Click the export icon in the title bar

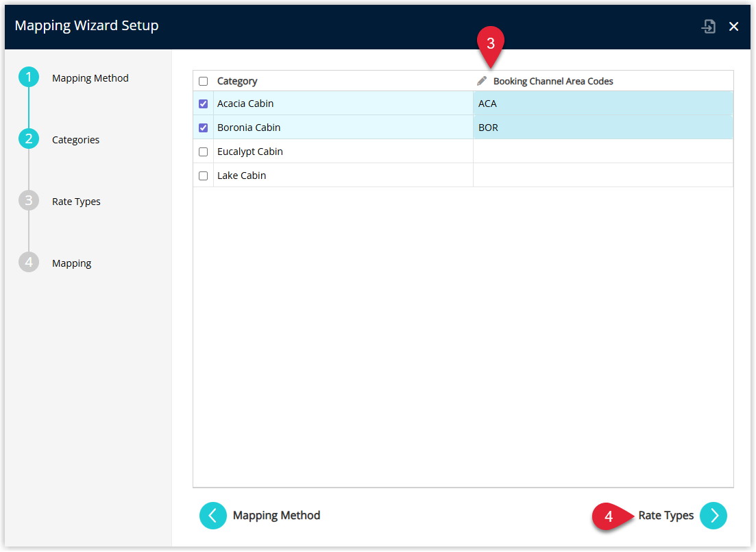tap(708, 26)
